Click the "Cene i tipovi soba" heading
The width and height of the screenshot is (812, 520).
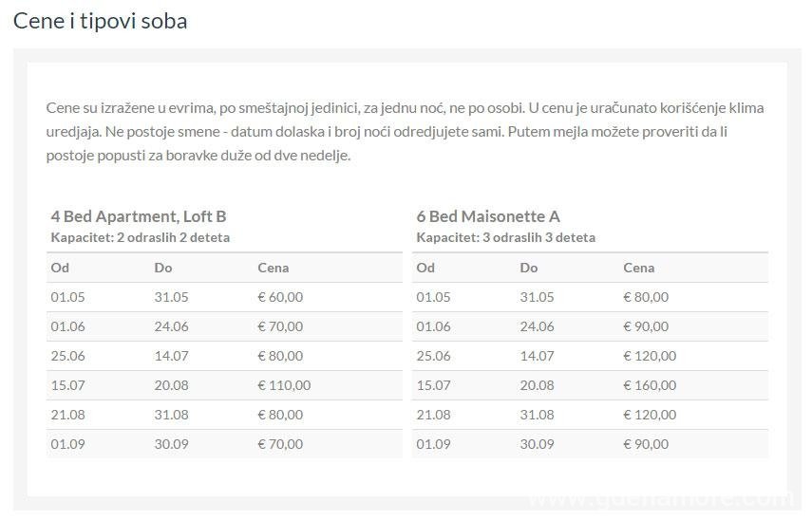(100, 21)
